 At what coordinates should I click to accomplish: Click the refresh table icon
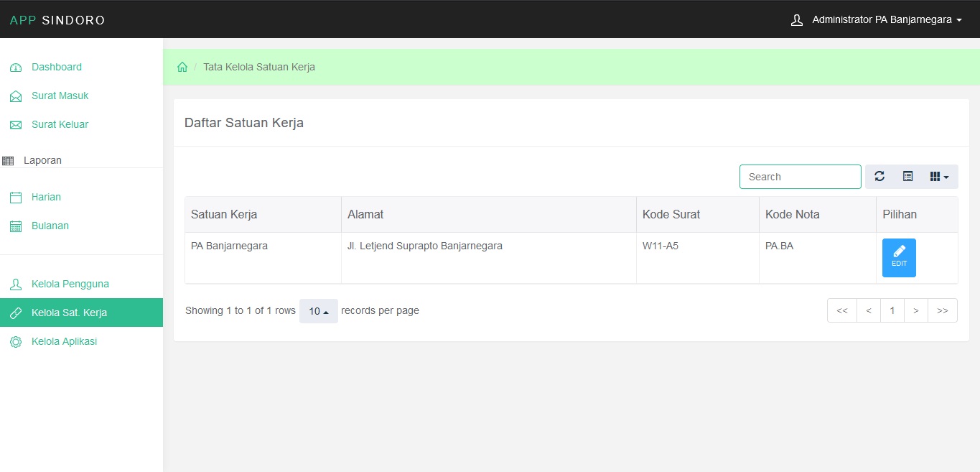pyautogui.click(x=879, y=177)
